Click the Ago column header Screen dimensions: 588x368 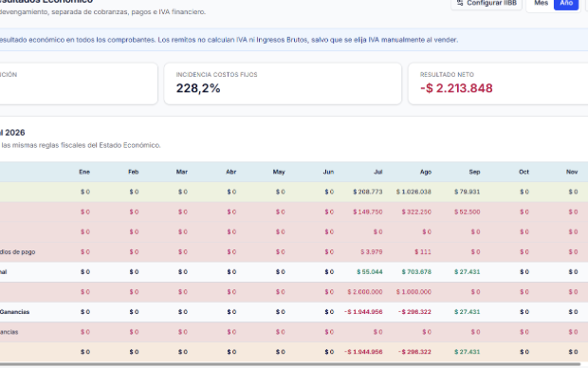(426, 172)
